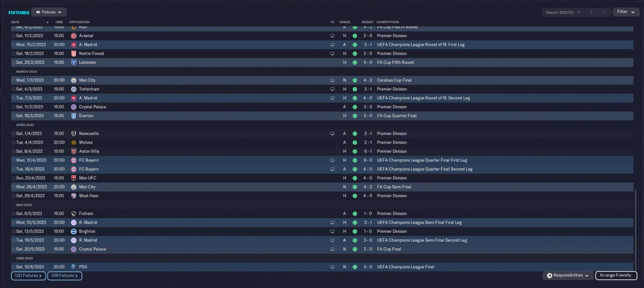Image resolution: width=644 pixels, height=288 pixels.
Task: Click TV icon on the PSG row
Action: [332, 267]
